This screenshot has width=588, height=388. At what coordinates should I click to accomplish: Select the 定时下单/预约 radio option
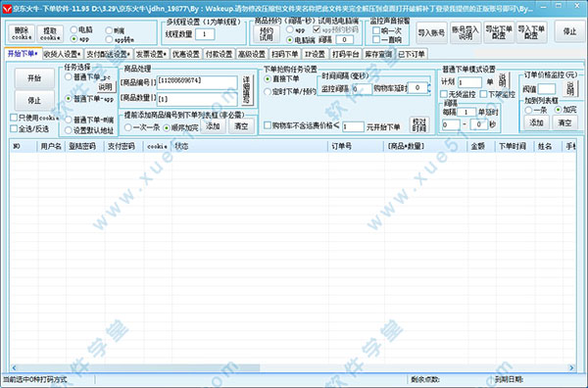[268, 91]
